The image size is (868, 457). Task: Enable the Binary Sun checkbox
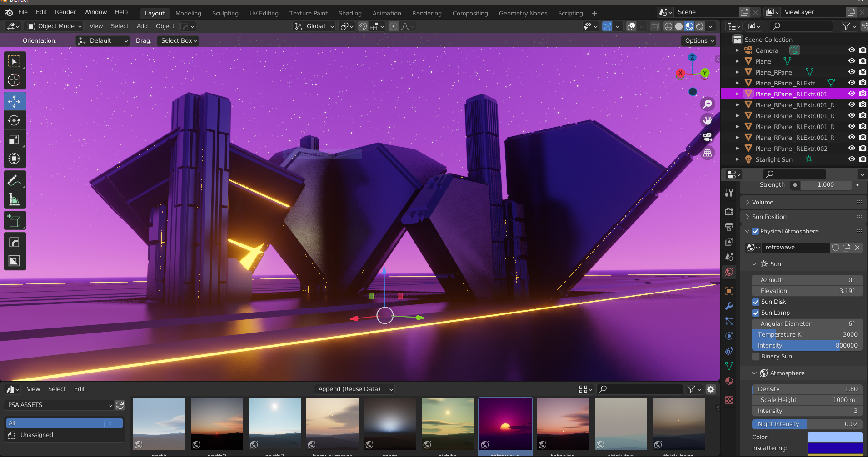(756, 357)
